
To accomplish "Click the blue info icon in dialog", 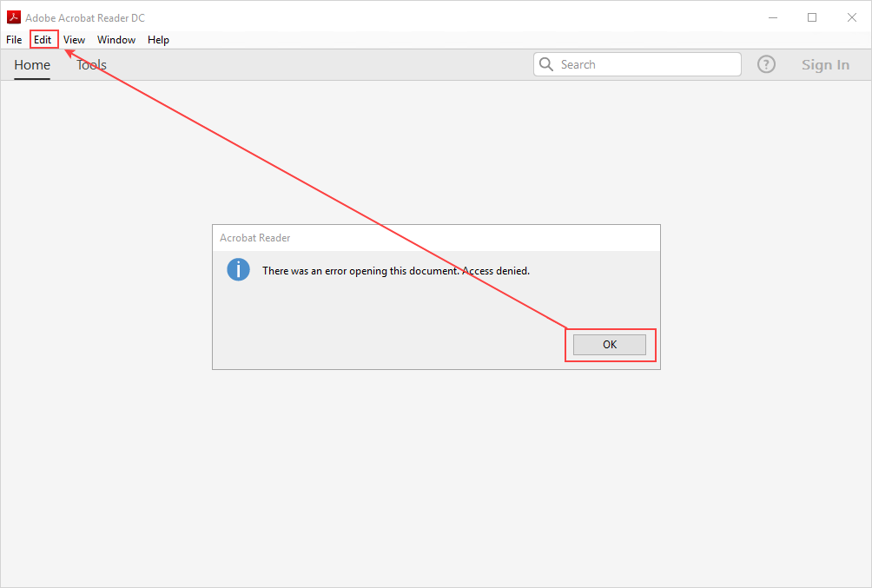I will click(x=238, y=270).
